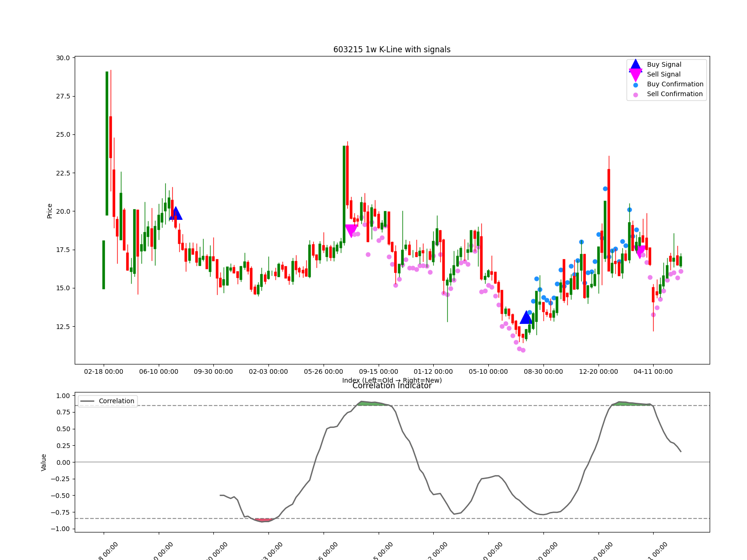The width and height of the screenshot is (747, 560).
Task: Select the magenta sell triangle near 04-11
Action: (640, 252)
